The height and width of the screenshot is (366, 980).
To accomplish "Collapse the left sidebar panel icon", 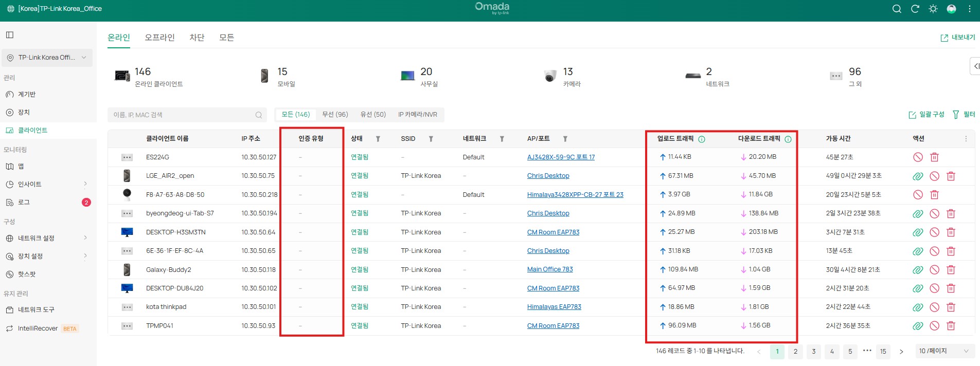I will pyautogui.click(x=10, y=35).
